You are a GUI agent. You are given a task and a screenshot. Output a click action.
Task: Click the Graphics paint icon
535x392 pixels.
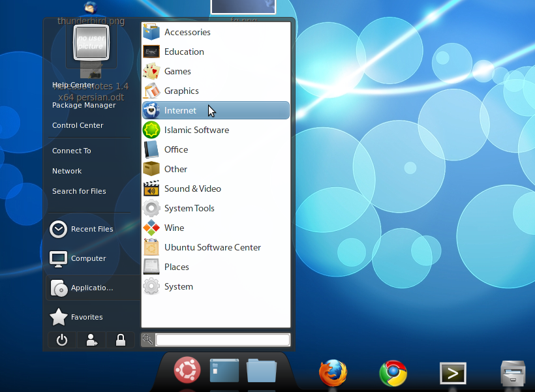click(151, 91)
